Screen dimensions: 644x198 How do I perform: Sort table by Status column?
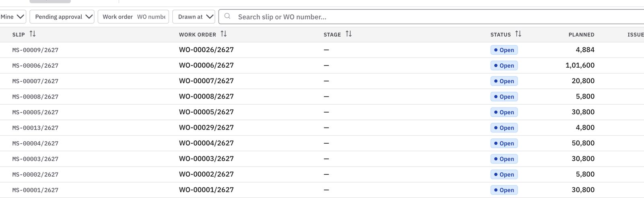pyautogui.click(x=518, y=34)
